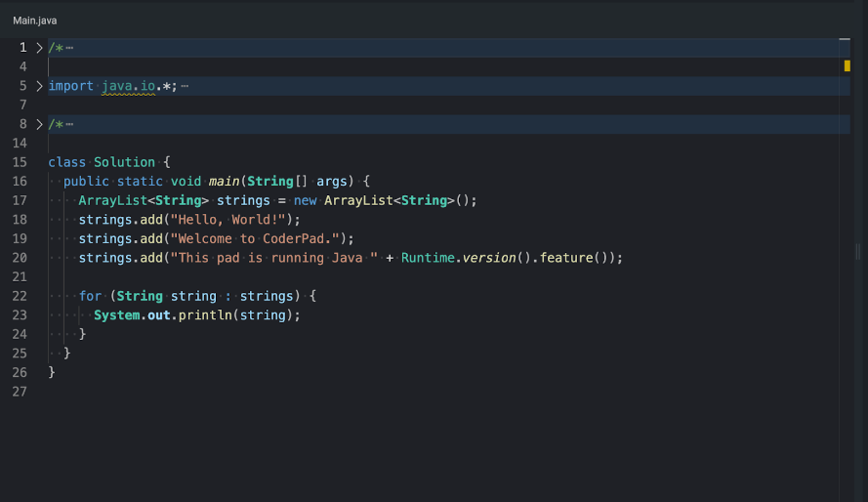Click line number 16 in the gutter

click(20, 182)
